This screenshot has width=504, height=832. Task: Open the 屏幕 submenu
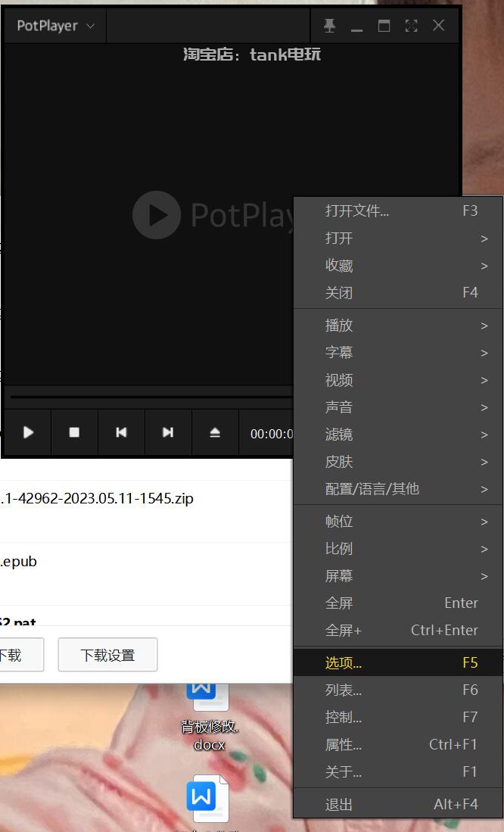[x=398, y=576]
